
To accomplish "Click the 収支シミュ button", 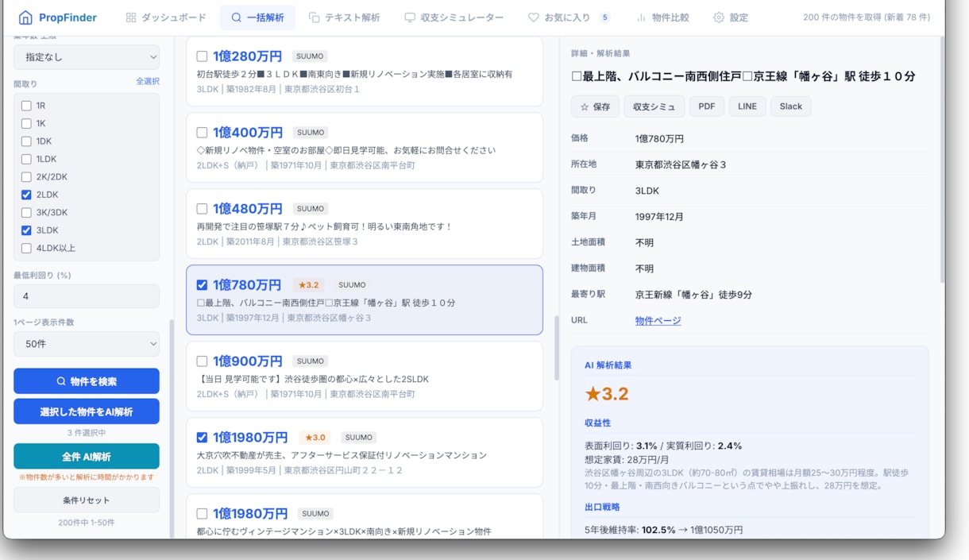I will click(x=654, y=106).
